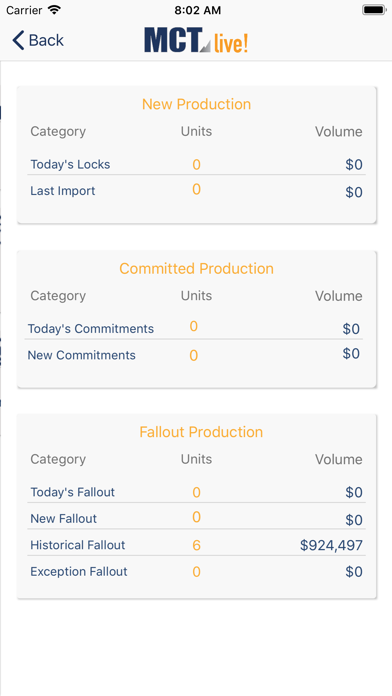
Task: Open Today's Fallout row
Action: [196, 492]
